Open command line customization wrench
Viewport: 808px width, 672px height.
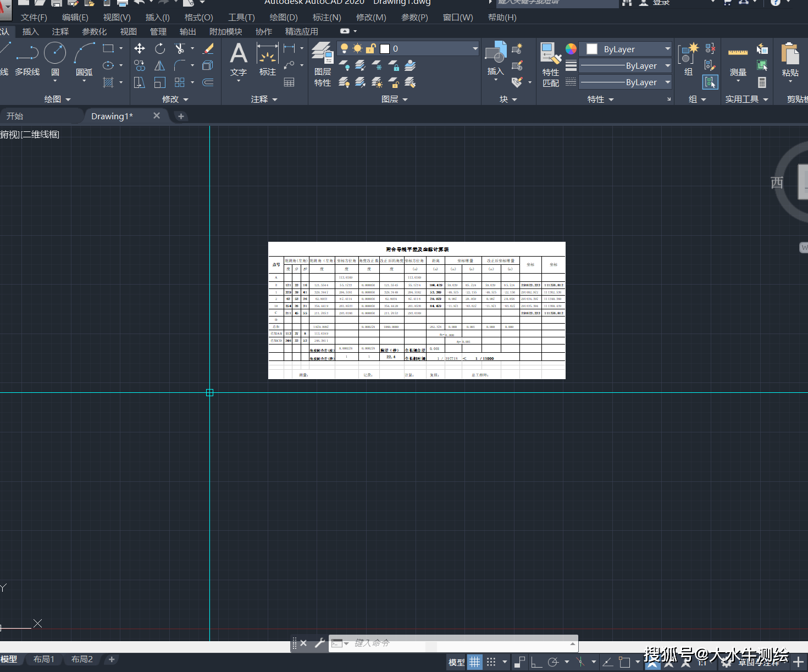(x=319, y=643)
